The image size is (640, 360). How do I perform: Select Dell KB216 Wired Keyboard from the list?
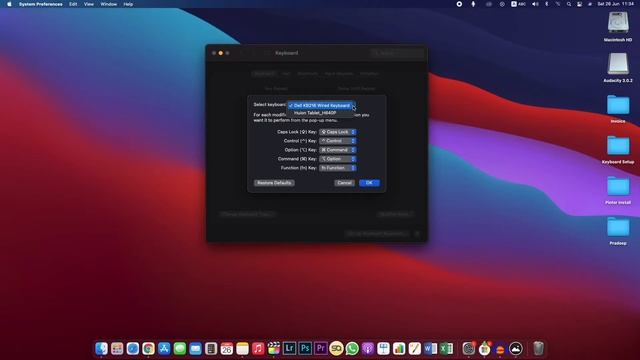320,105
